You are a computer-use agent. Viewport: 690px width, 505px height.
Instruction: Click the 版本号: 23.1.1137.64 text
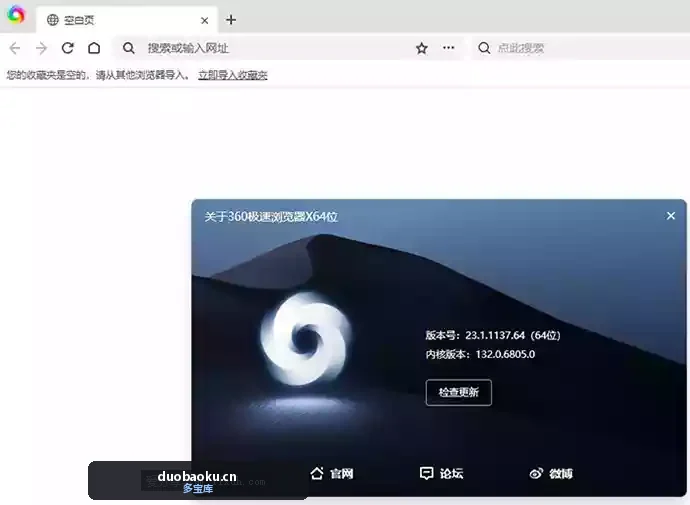point(493,336)
